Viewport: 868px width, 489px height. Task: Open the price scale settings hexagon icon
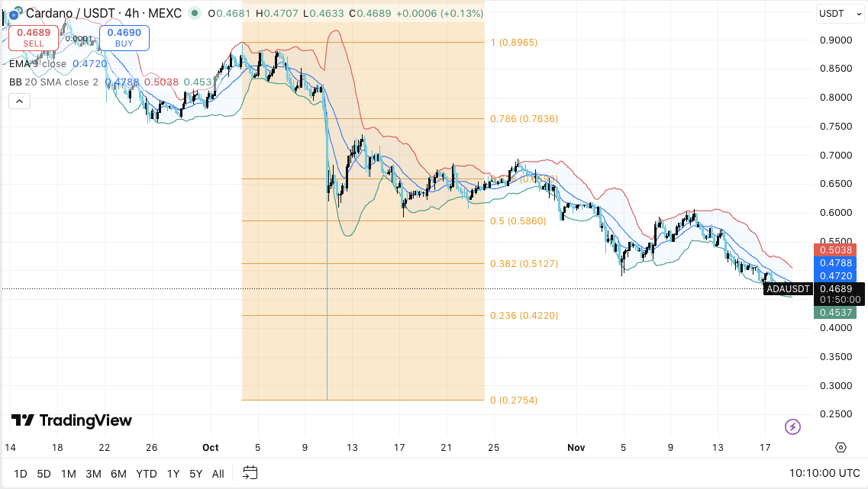pyautogui.click(x=841, y=447)
